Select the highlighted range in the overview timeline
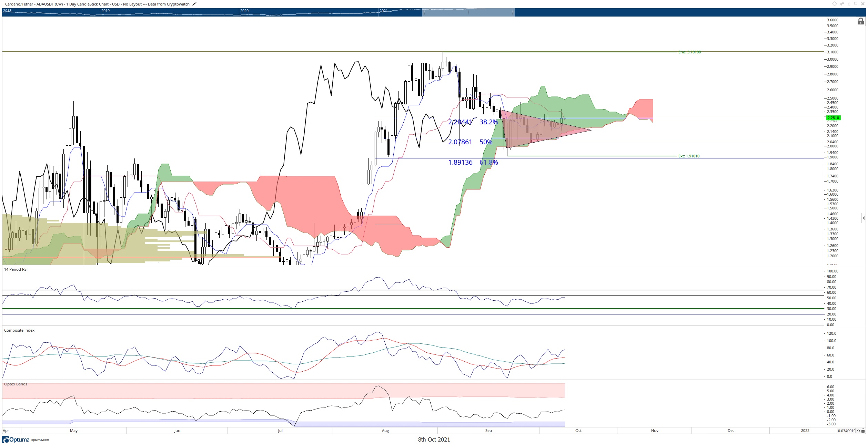Screen dimensions: 868x445 coord(468,12)
